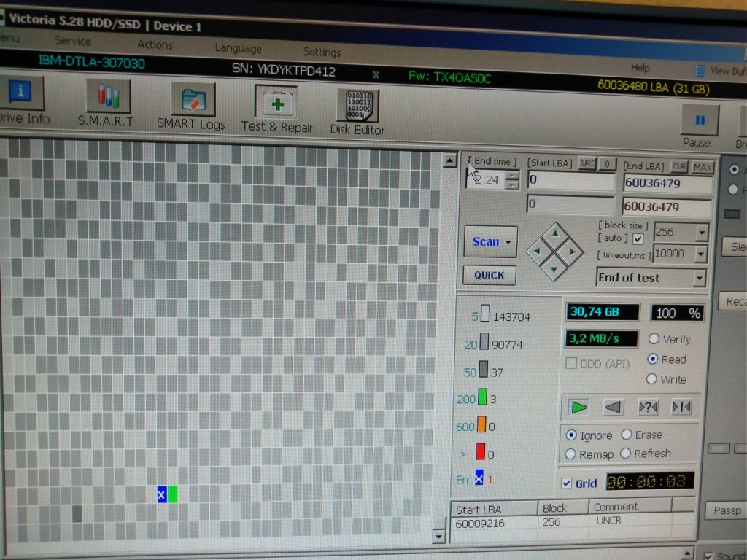Open the Settings menu
This screenshot has height=560, width=747.
click(322, 52)
